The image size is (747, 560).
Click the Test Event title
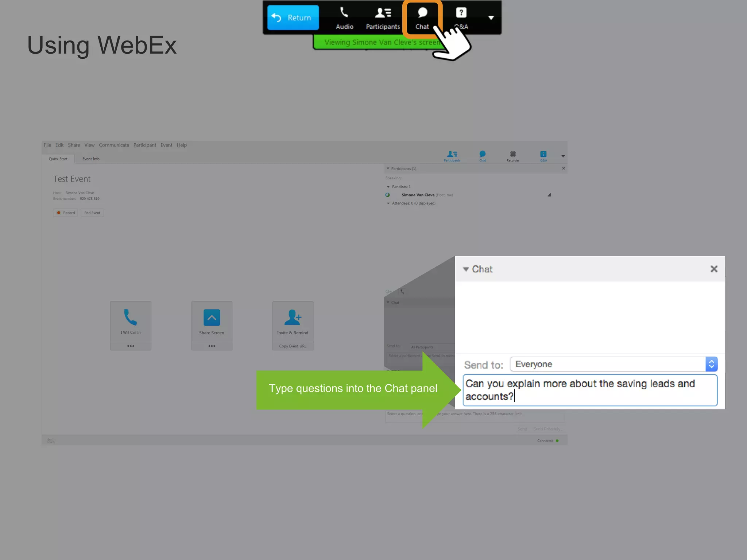(72, 179)
